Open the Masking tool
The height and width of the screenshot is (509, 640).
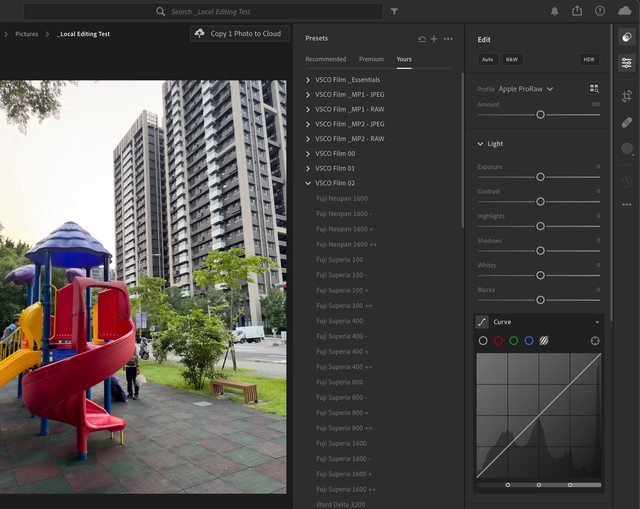pyautogui.click(x=626, y=149)
